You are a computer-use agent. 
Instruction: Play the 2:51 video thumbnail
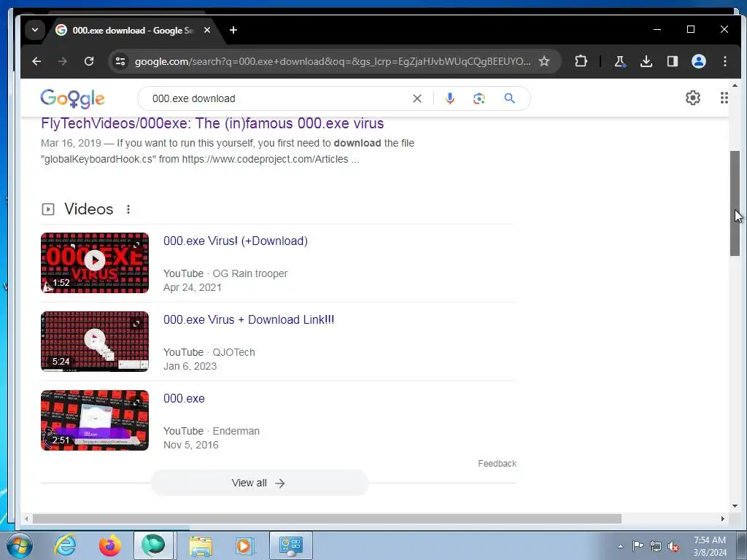95,421
